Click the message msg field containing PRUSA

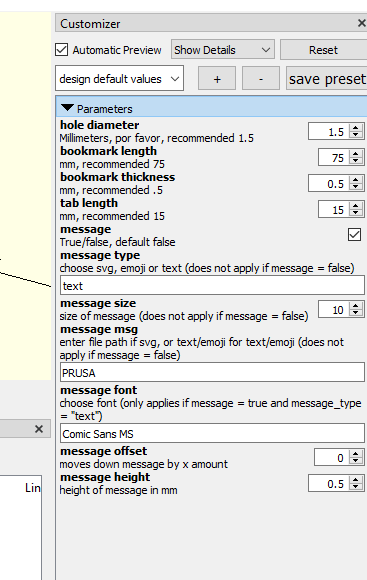point(212,372)
